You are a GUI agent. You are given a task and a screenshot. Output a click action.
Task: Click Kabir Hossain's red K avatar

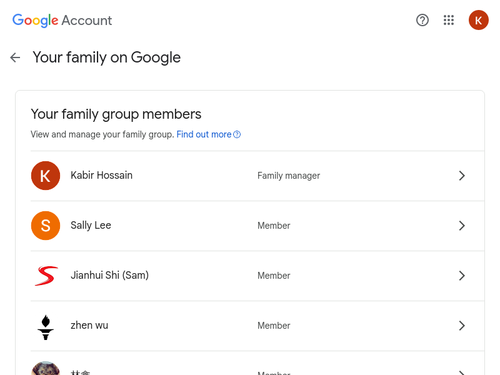point(45,176)
